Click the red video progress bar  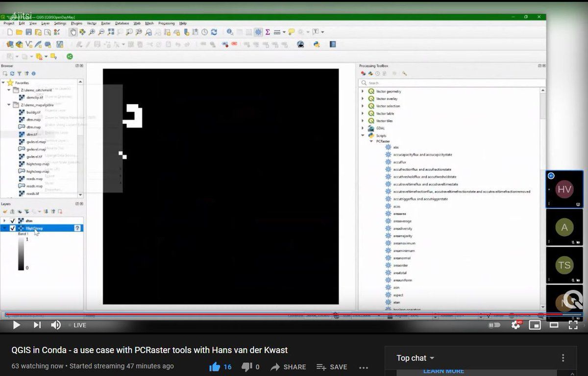coord(294,315)
